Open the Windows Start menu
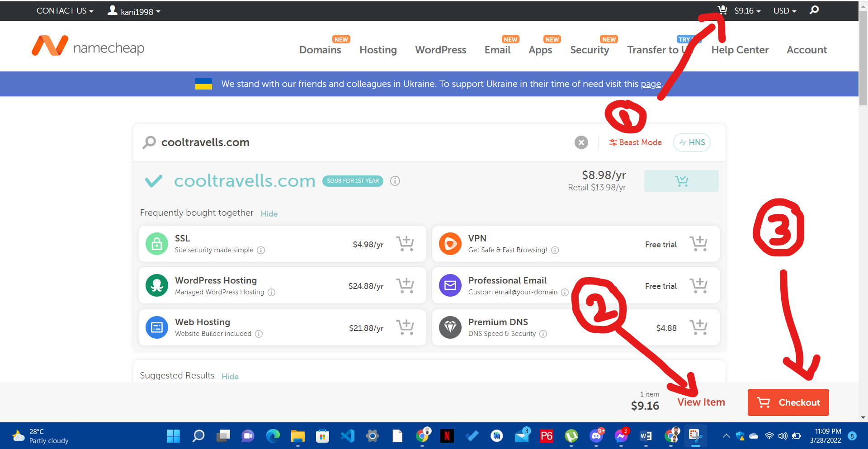The image size is (868, 449). (173, 436)
